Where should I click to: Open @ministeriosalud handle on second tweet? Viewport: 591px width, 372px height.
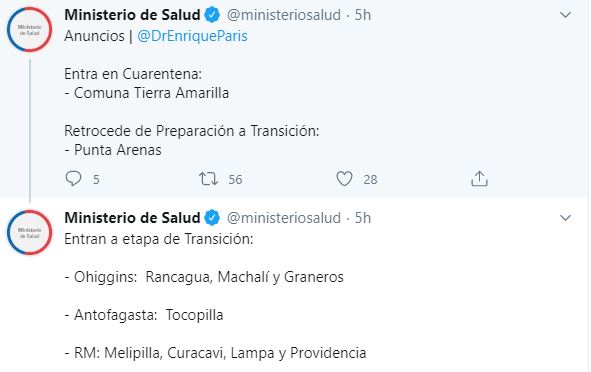point(284,218)
